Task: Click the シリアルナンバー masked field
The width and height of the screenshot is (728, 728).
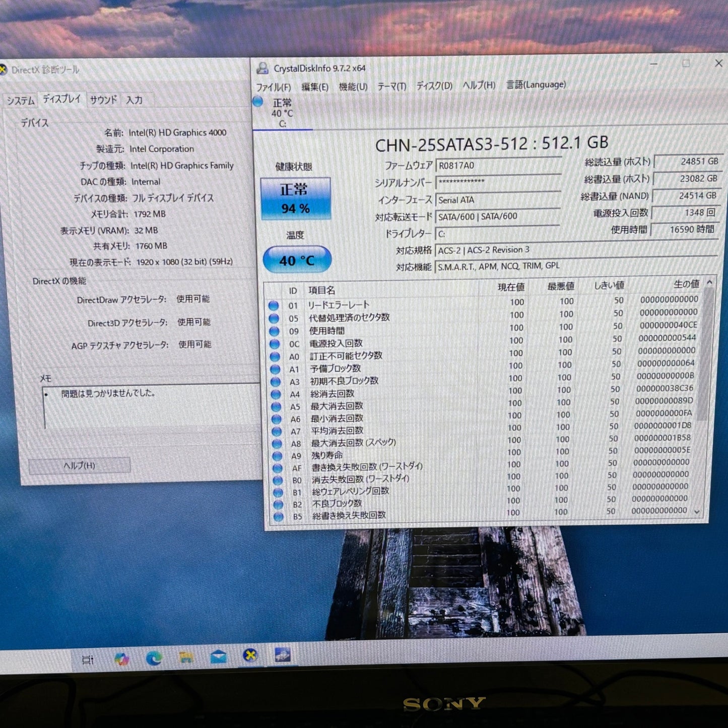Action: (498, 182)
